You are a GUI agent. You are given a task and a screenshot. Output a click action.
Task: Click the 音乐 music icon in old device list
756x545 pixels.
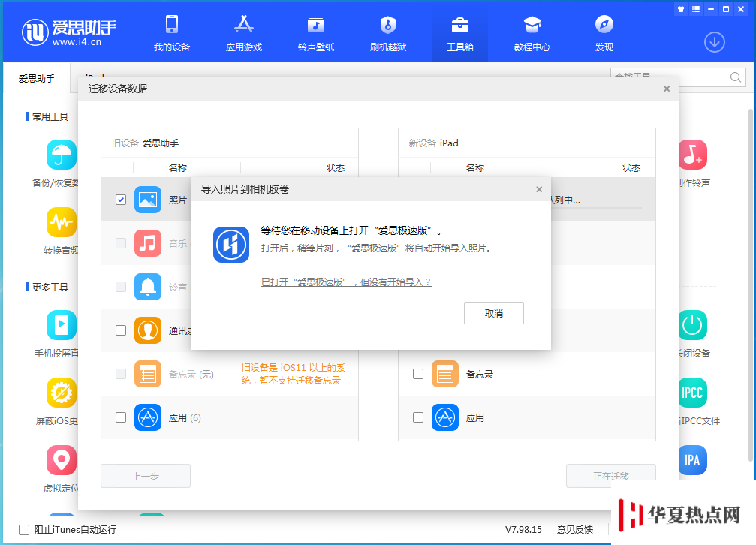[x=148, y=243]
